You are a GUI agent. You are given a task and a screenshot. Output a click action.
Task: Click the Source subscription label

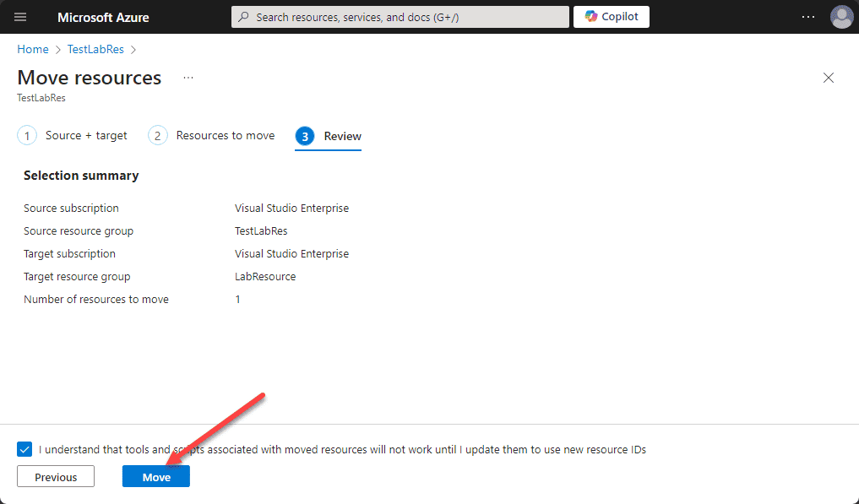click(71, 209)
